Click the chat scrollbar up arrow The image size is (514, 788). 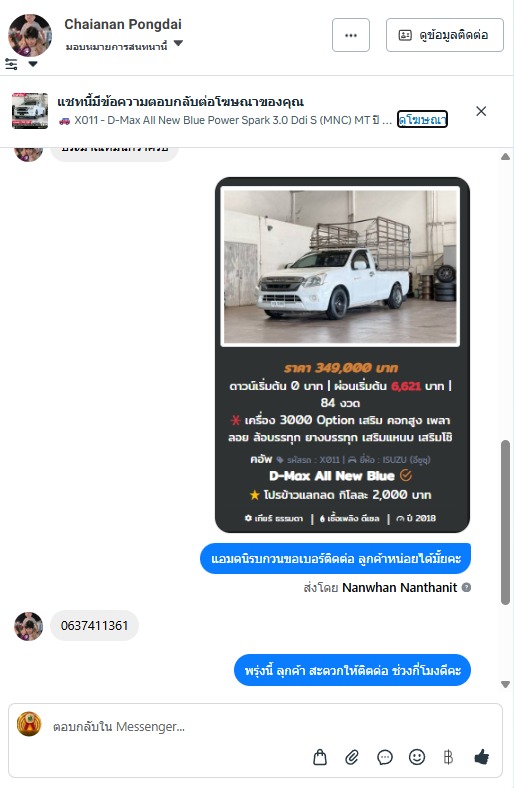tap(505, 157)
